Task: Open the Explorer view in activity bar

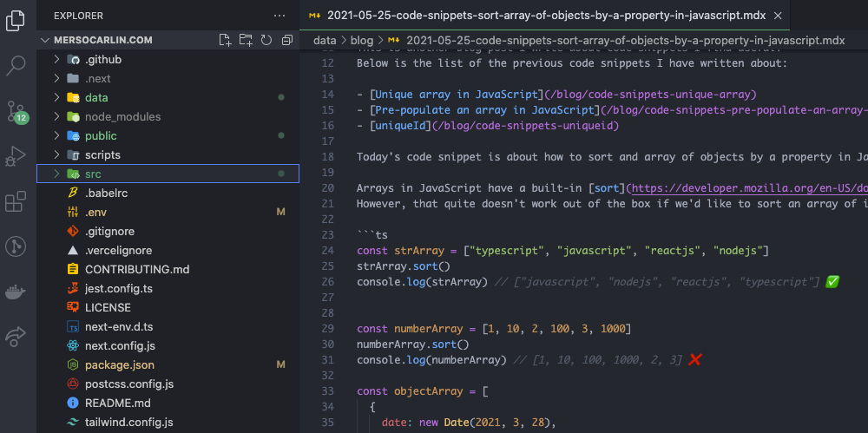Action: (16, 21)
